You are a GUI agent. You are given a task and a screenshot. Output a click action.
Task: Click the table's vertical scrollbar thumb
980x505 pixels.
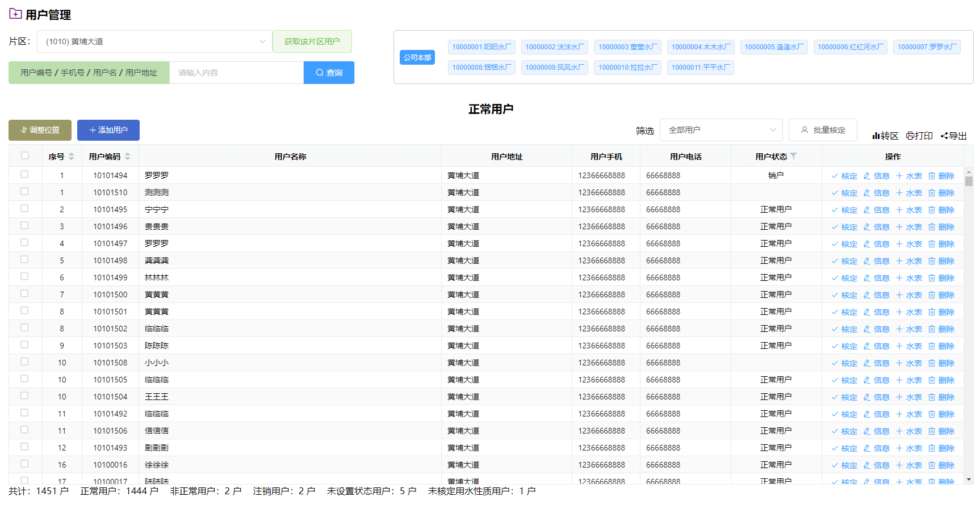coord(969,182)
